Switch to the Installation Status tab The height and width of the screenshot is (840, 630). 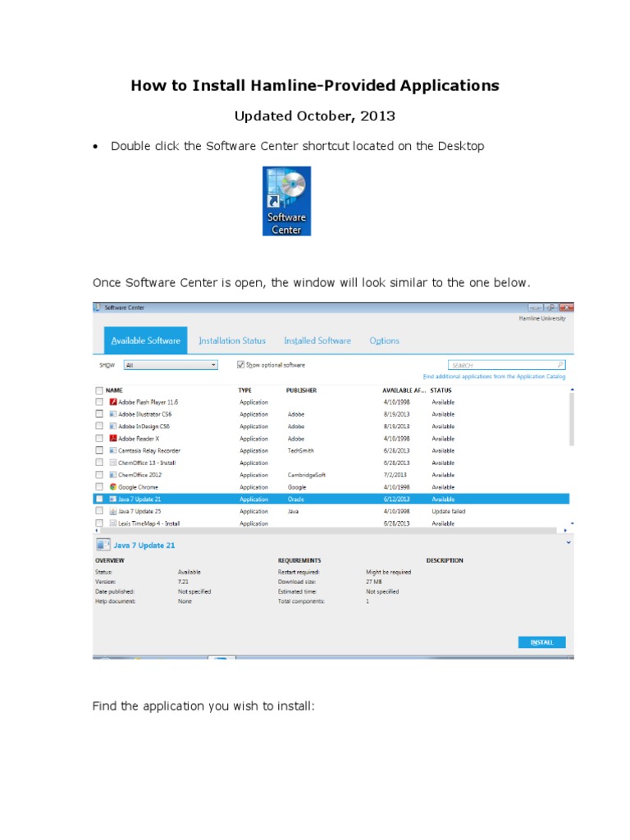click(x=232, y=340)
